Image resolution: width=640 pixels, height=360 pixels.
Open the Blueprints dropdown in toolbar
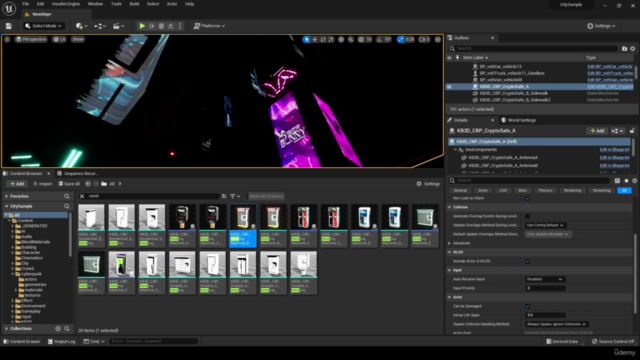(x=100, y=26)
